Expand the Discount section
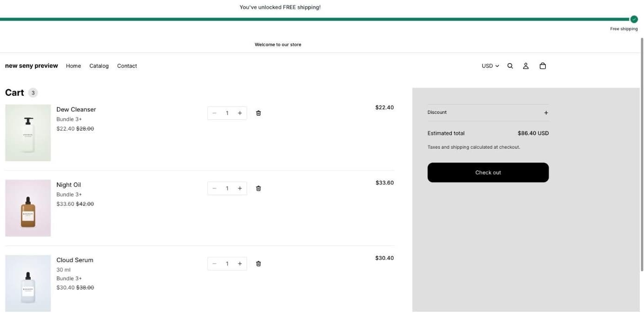 coord(488,112)
